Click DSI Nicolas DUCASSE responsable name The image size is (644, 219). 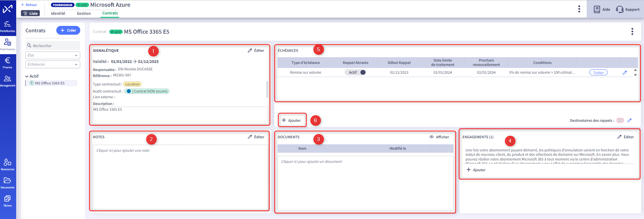pos(135,69)
